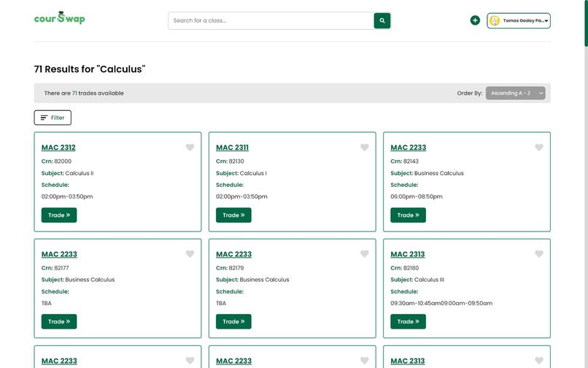Image resolution: width=588 pixels, height=368 pixels.
Task: Click Trade for Business Calculus Crn 82179
Action: coord(233,321)
